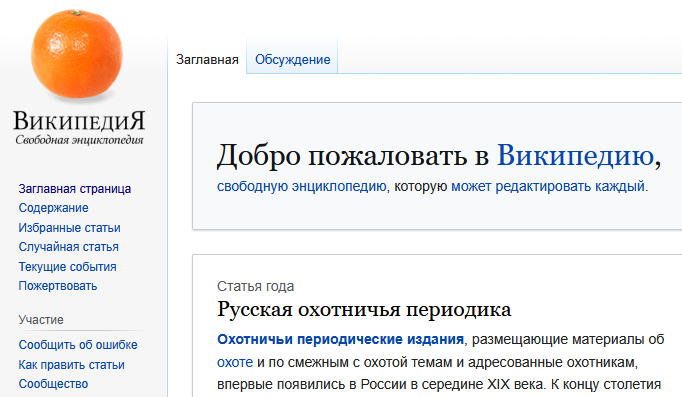Click the Википедию link in welcome heading
This screenshot has width=682, height=397.
575,156
